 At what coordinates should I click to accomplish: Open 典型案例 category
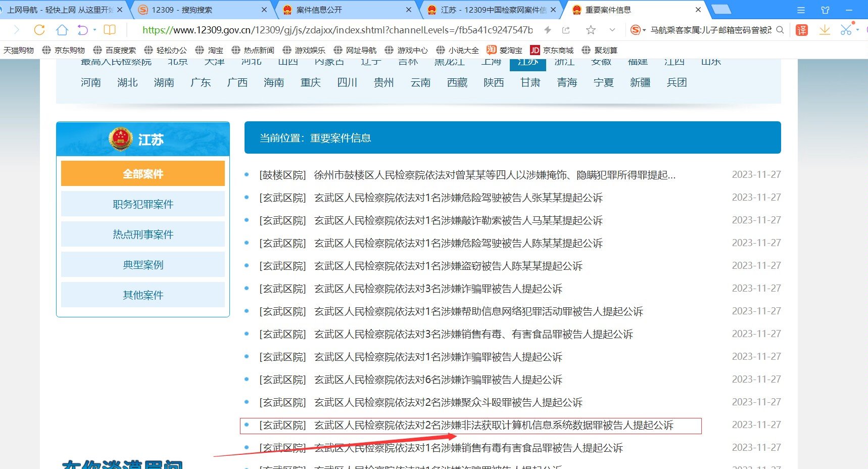click(x=143, y=264)
